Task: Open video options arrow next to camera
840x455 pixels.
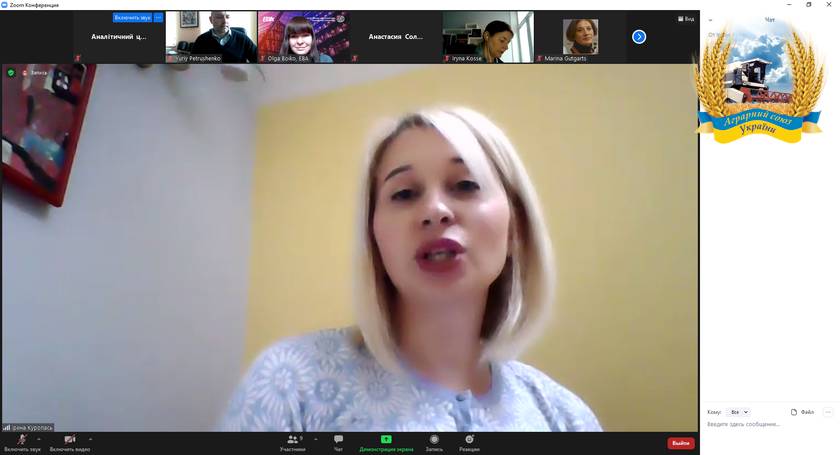Action: click(90, 439)
